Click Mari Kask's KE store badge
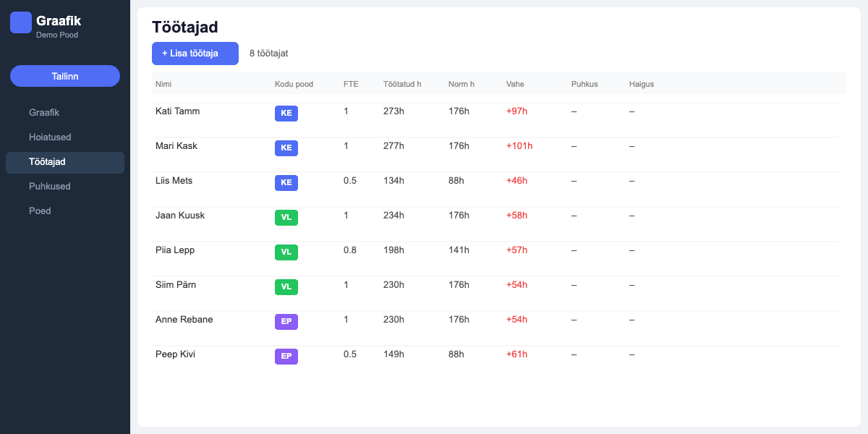The image size is (868, 434). click(x=286, y=148)
